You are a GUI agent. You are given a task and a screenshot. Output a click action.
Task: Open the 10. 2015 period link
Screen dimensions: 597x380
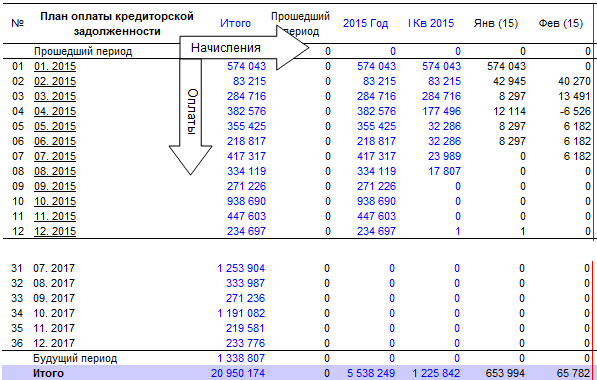pos(55,201)
